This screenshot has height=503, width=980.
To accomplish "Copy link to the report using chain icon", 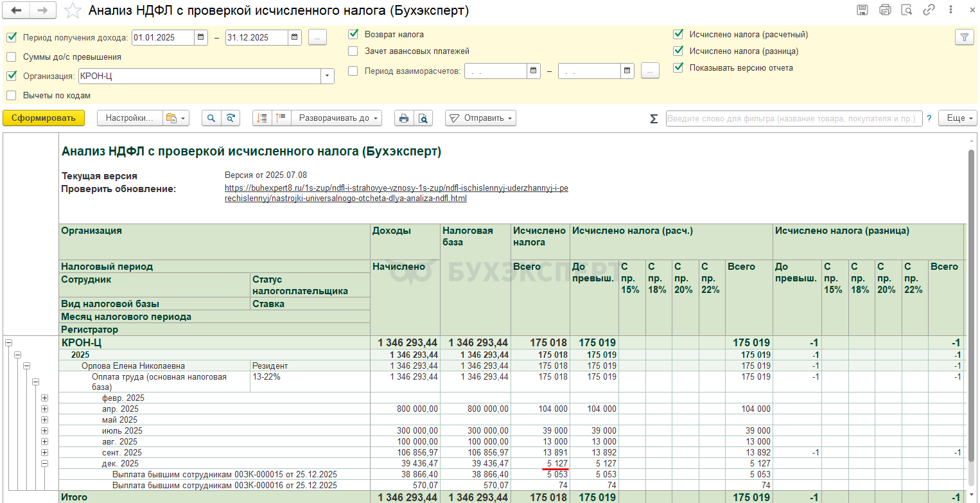I will (x=929, y=10).
